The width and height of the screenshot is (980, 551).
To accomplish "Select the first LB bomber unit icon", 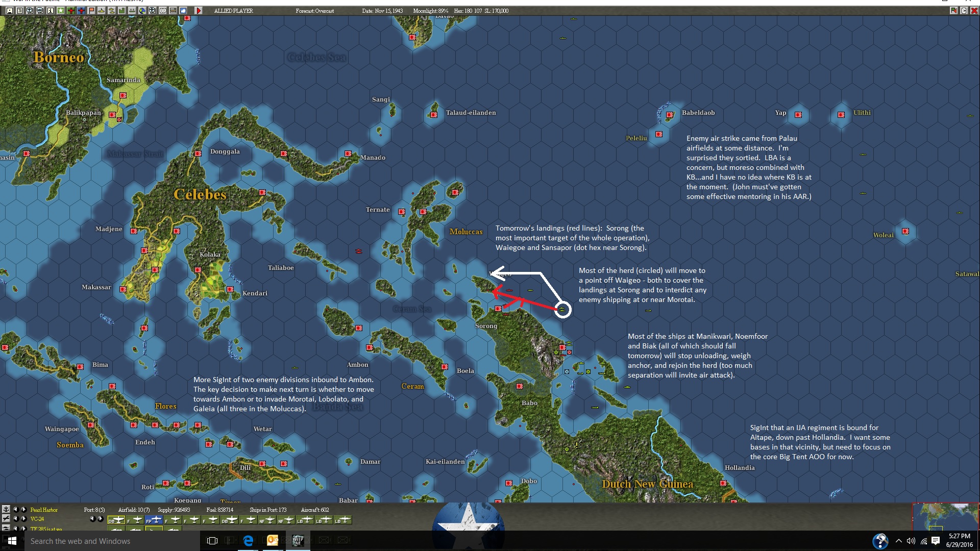I will pos(305,520).
